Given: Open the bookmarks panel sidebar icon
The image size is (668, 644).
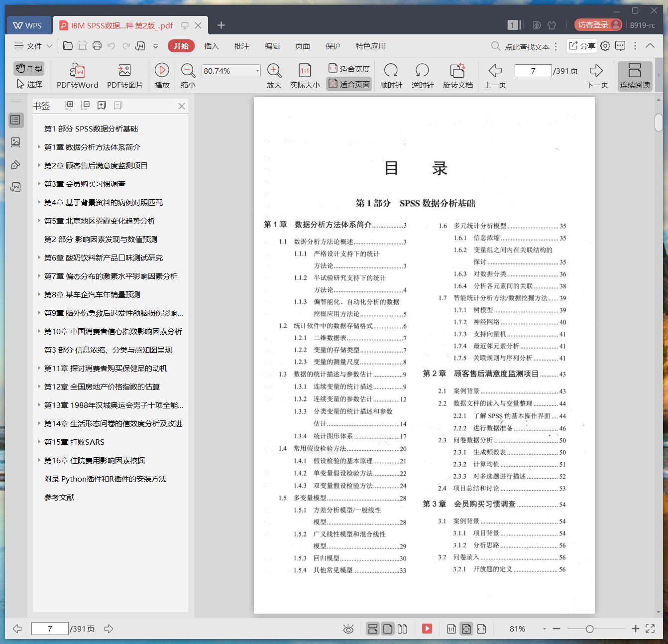Looking at the screenshot, I should coord(15,120).
